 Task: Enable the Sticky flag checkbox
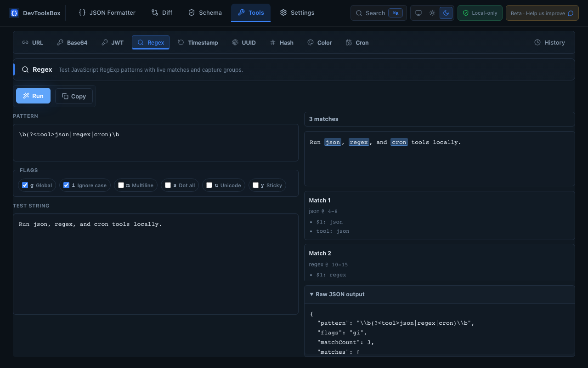click(256, 185)
